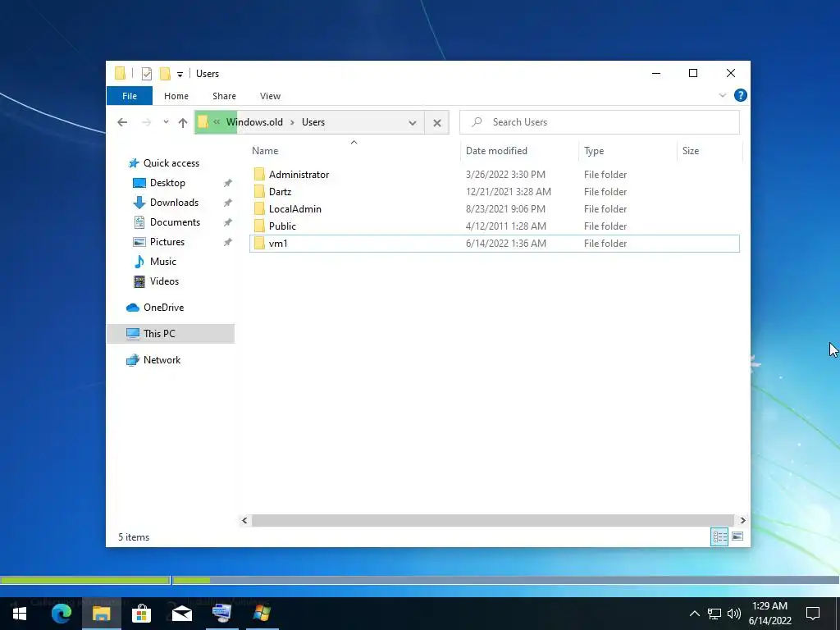Open Quick access in navigation pane

pos(163,163)
